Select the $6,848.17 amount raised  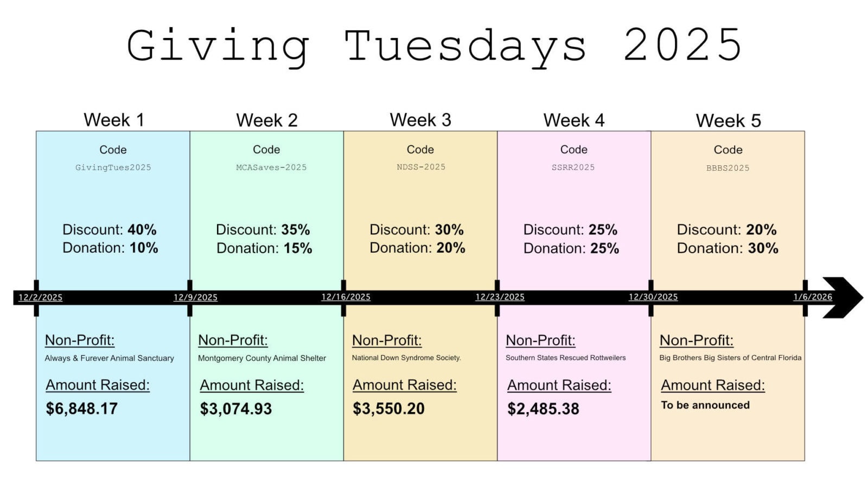pos(82,408)
